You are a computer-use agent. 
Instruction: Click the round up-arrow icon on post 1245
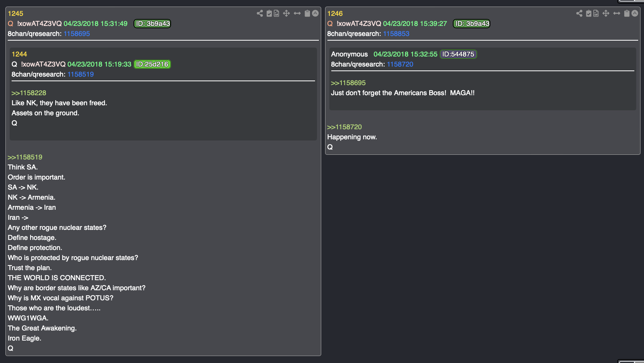(315, 14)
